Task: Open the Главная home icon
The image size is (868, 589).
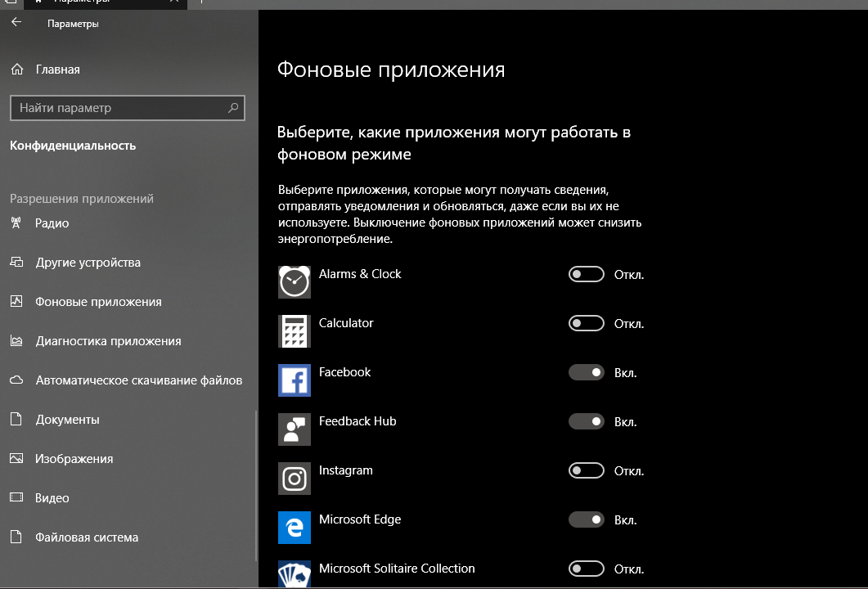Action: click(x=17, y=70)
